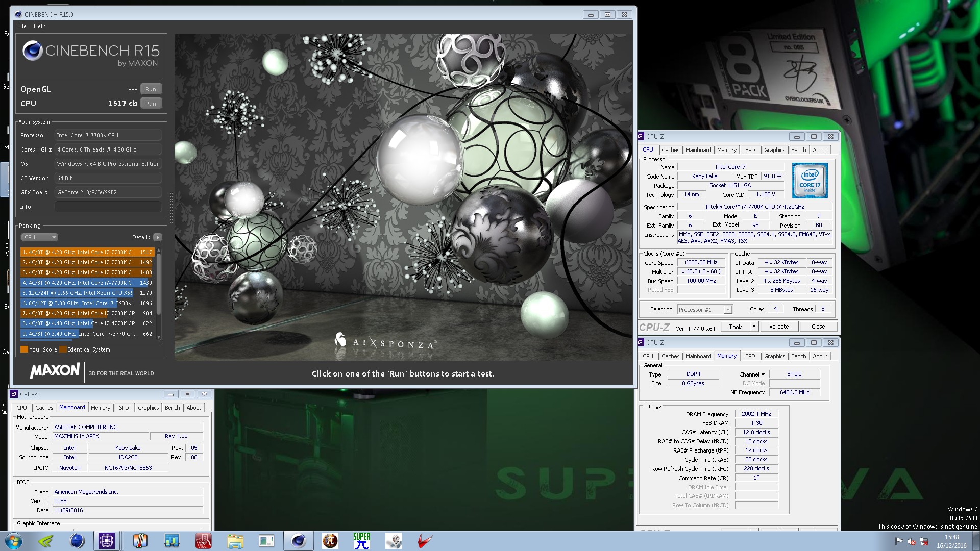Click the Validate button in CPU-Z

coord(778,327)
